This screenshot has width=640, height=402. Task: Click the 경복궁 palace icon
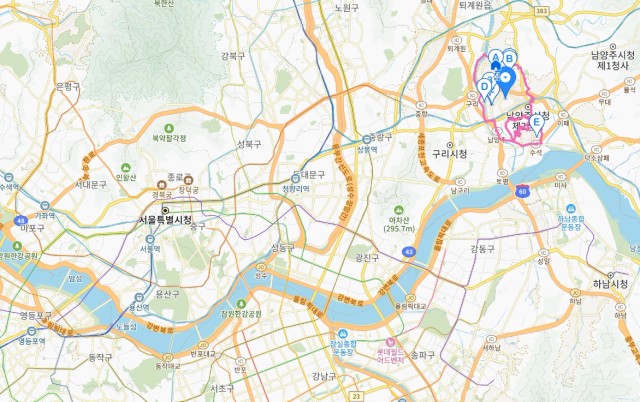tap(162, 186)
